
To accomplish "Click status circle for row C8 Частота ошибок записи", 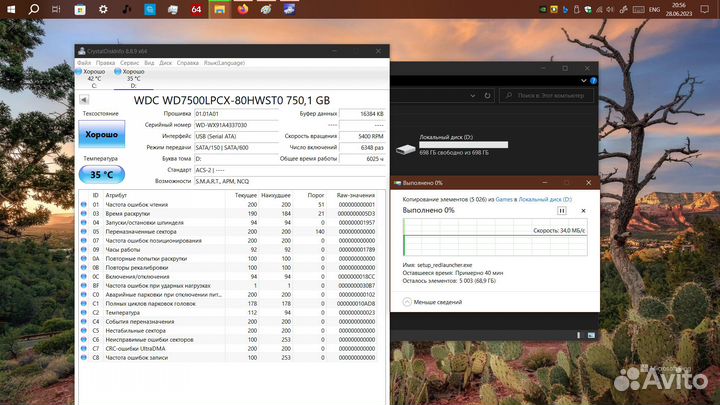I will [x=84, y=357].
